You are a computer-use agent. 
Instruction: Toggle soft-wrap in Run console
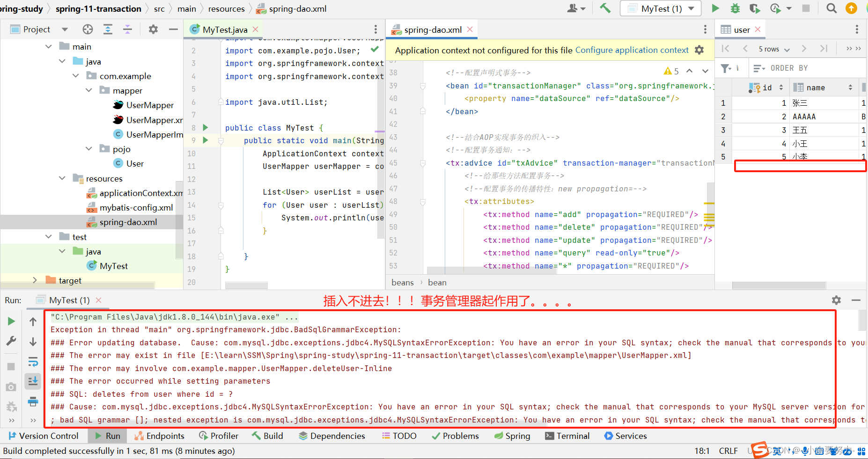coord(33,362)
